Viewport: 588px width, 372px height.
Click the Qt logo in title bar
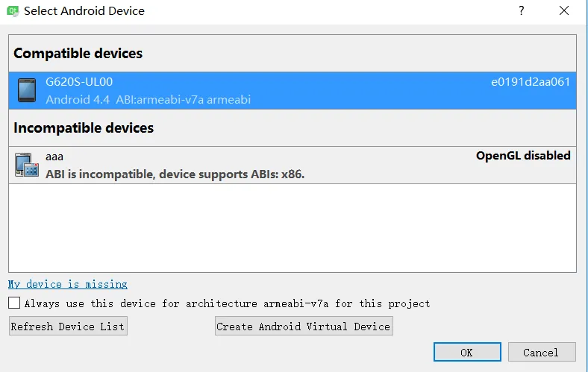[x=13, y=11]
